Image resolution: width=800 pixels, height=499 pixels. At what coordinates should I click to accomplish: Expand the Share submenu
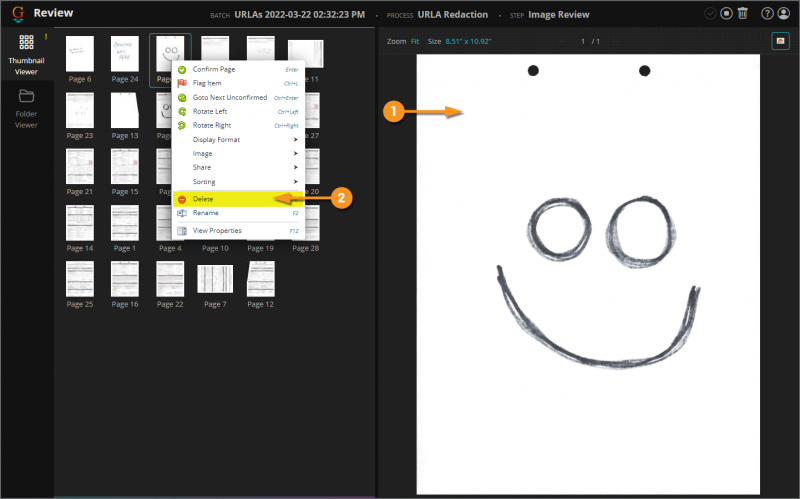click(238, 167)
